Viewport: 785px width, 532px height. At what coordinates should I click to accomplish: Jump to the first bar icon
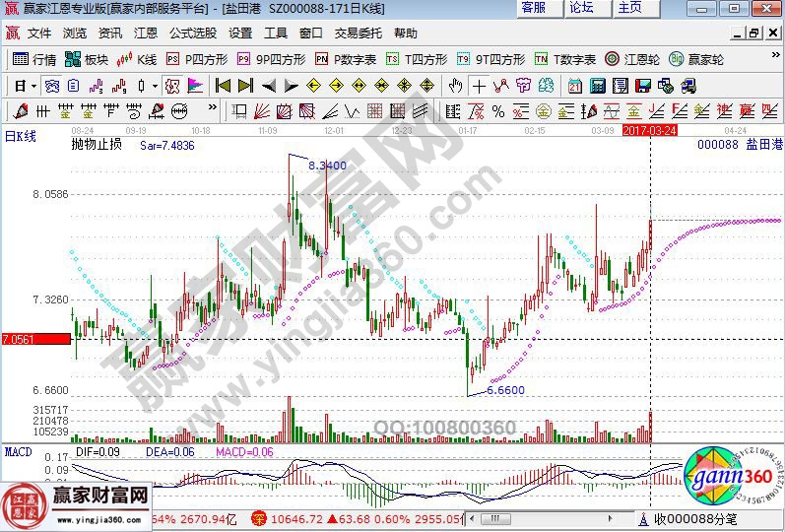[224, 86]
